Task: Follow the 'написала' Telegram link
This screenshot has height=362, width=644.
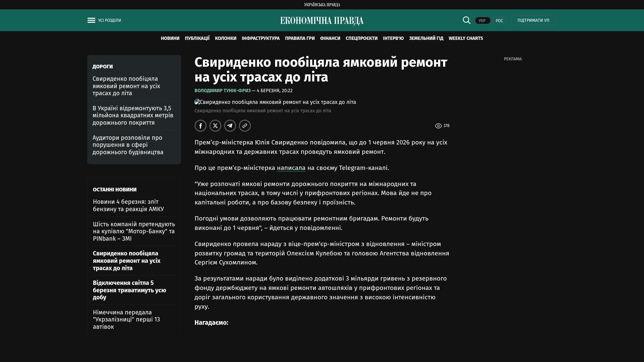Action: click(x=291, y=168)
